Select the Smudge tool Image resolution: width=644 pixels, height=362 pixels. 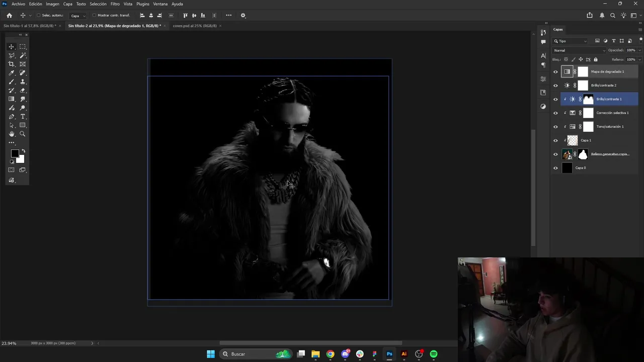pos(23,99)
